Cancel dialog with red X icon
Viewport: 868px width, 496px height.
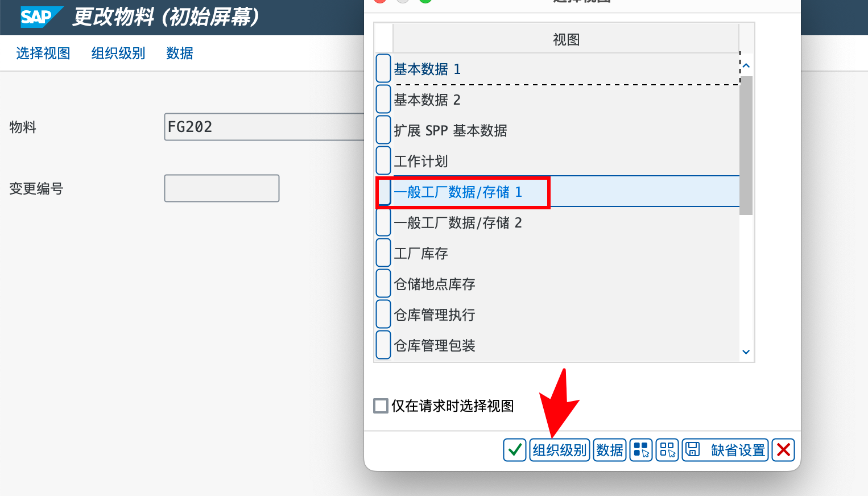[x=783, y=450]
